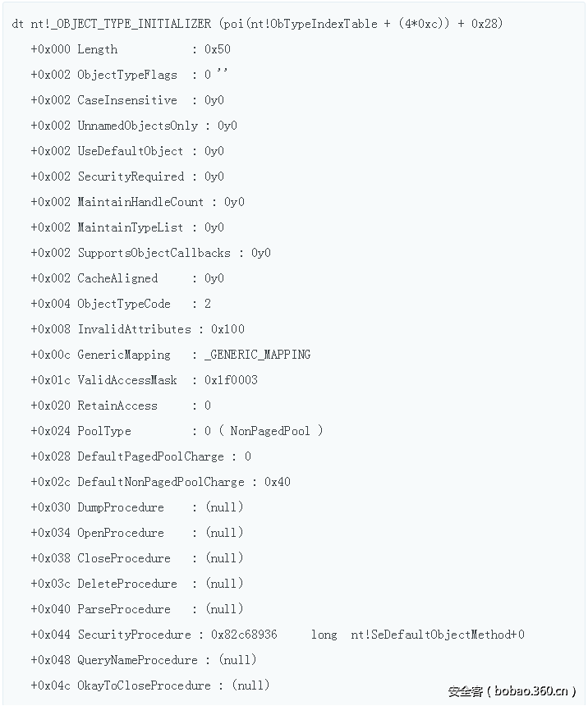Click the InvalidAttributes value 0x100
588x706 pixels.
pos(227,329)
